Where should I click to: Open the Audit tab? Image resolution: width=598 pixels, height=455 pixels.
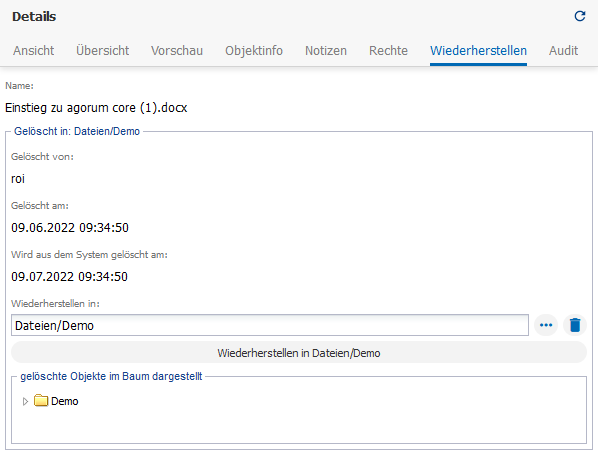pyautogui.click(x=563, y=51)
